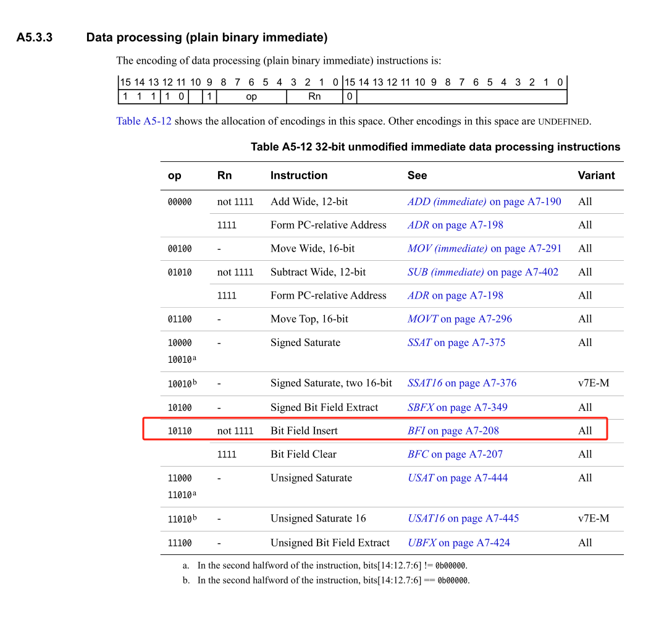This screenshot has height=631, width=672.
Task: Open ADR link in the Add Wide group
Action: coord(456,225)
